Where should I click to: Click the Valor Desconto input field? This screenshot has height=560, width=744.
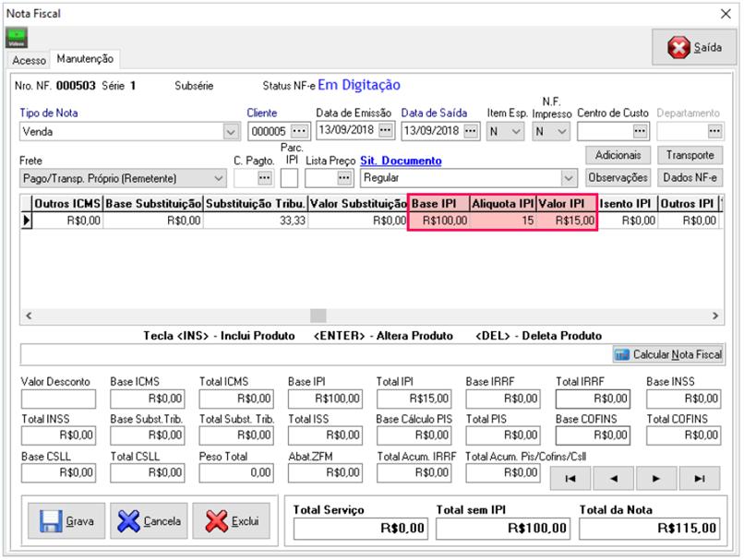coord(58,399)
